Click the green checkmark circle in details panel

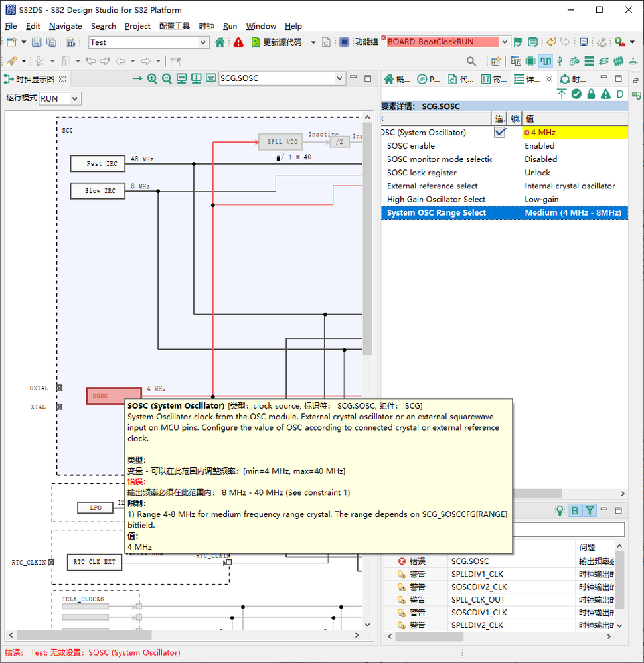[576, 94]
